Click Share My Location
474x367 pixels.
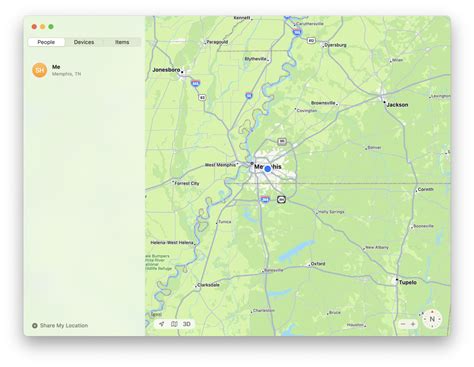tap(64, 325)
